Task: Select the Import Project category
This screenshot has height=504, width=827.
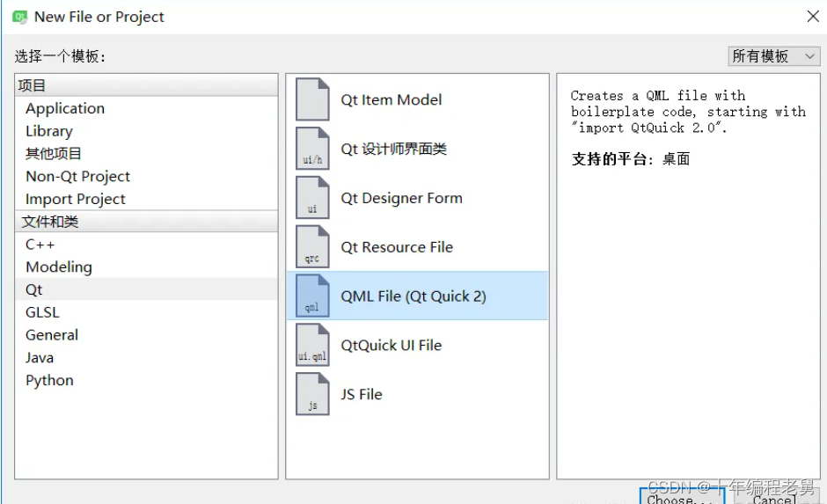Action: click(x=146, y=199)
